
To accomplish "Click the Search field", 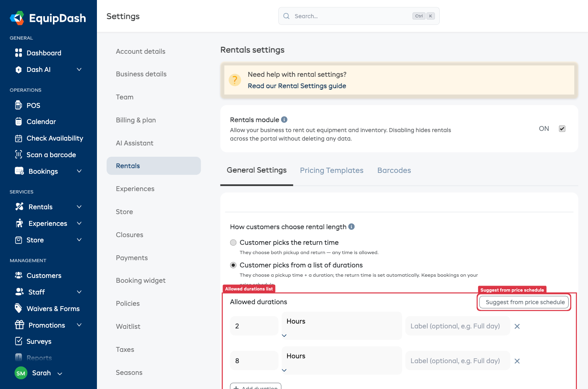I will click(359, 16).
